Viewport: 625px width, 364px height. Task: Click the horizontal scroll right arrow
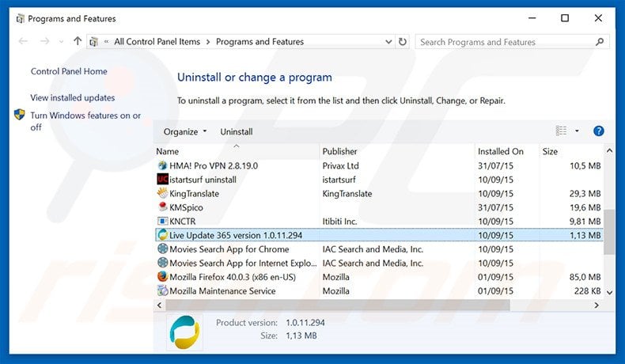click(597, 305)
